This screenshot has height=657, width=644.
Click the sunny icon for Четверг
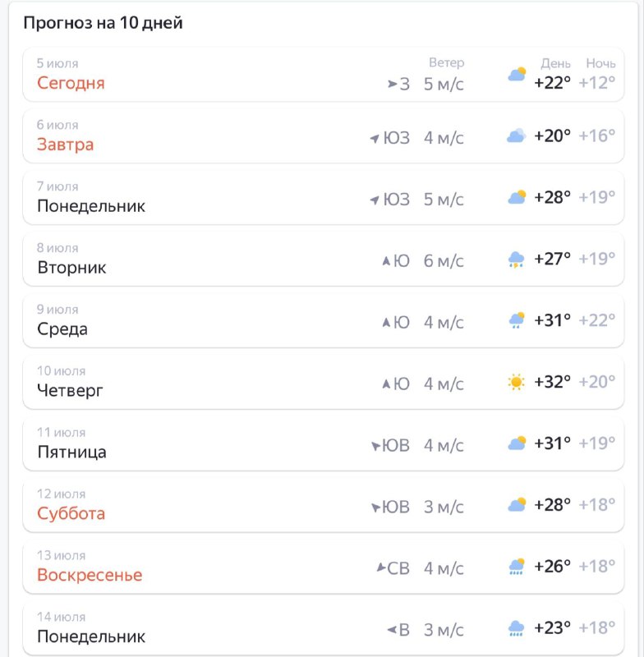point(516,382)
